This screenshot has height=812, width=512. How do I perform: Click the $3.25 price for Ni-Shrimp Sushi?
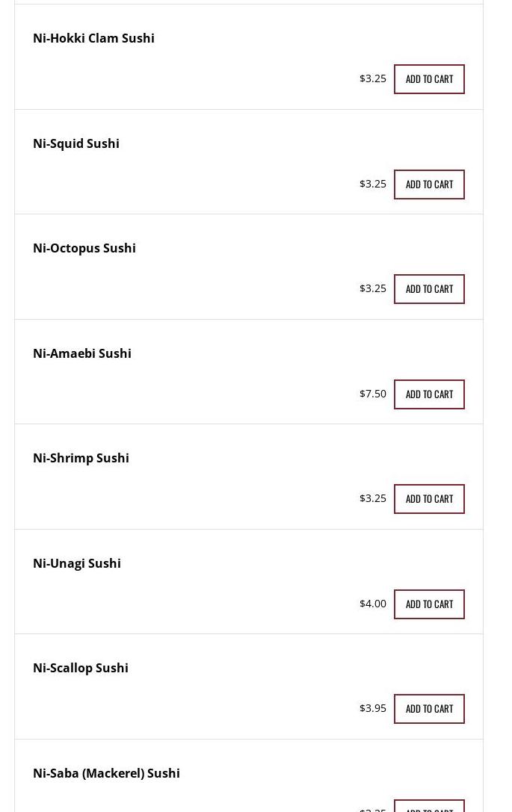click(373, 498)
